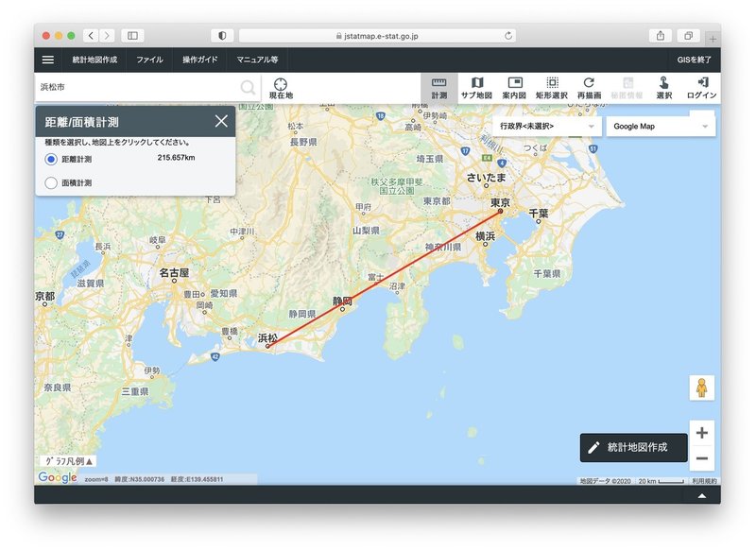Click the 千葉 city label on map
756x551 pixels.
pos(538,213)
